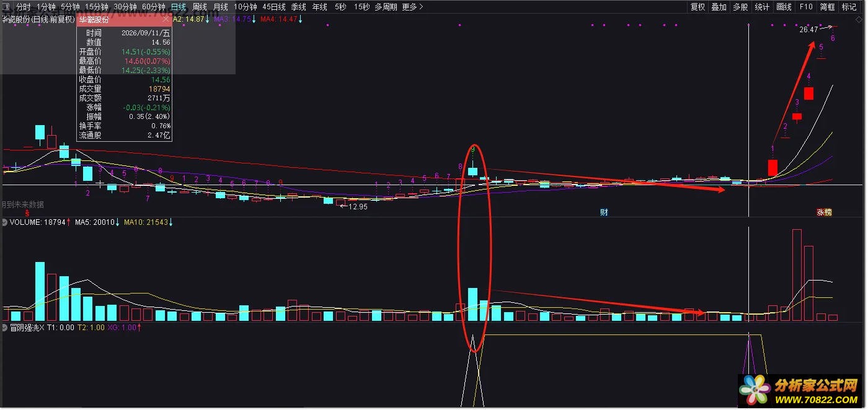The width and height of the screenshot is (868, 410).
Task: Open the 多周期 multi-period option
Action: tap(386, 7)
